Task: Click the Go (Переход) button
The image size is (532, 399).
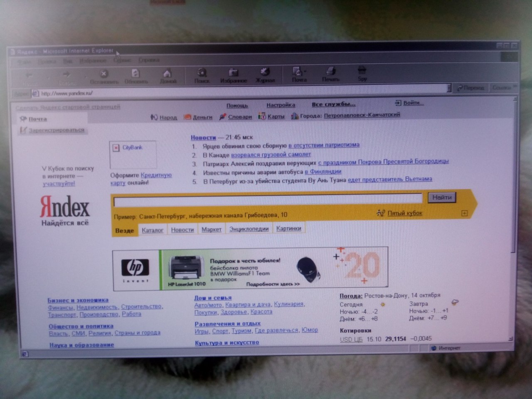Action: pos(470,88)
